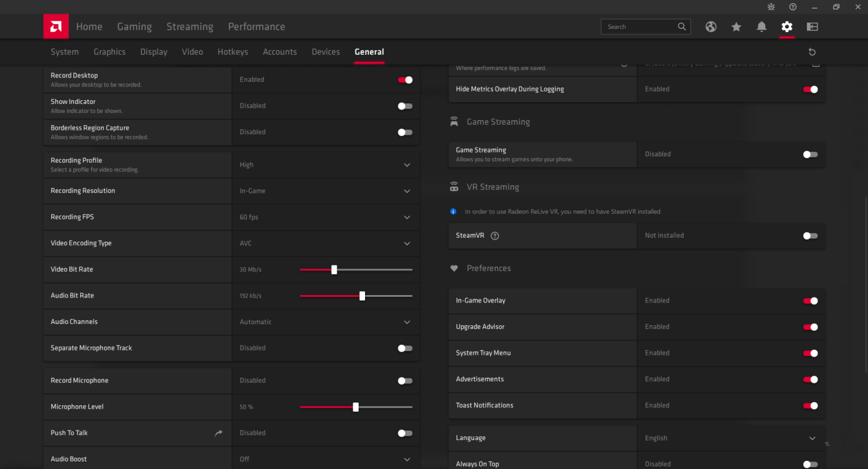Toggle SteamVR switch

pos(811,236)
